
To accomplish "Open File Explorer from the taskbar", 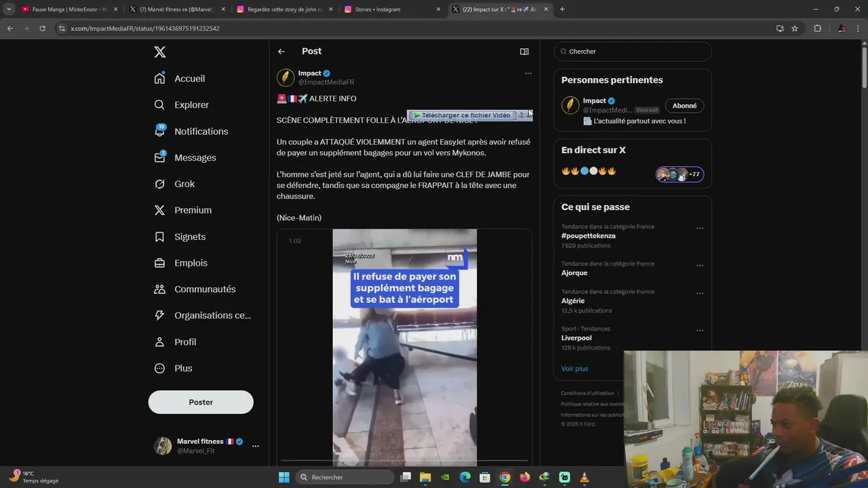I will point(425,477).
